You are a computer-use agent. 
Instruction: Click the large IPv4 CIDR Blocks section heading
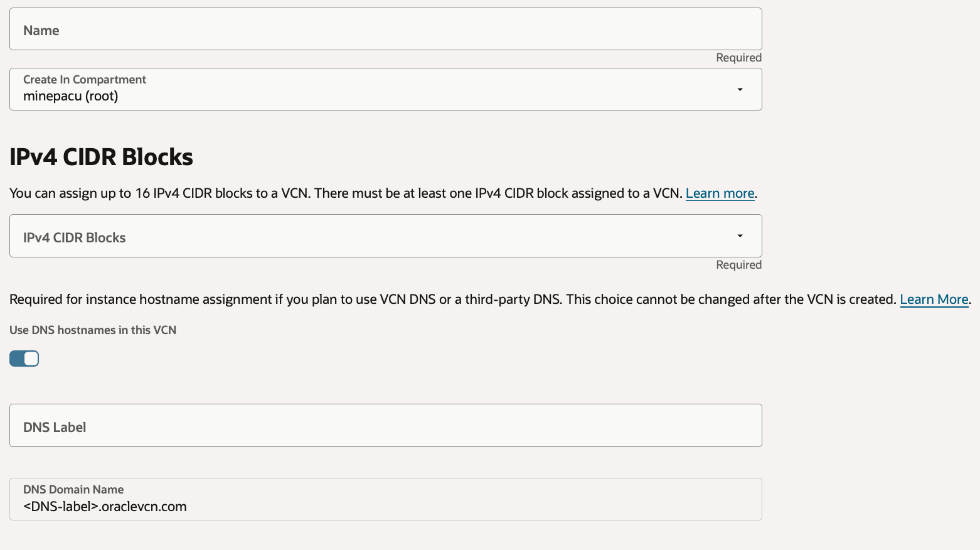tap(101, 157)
